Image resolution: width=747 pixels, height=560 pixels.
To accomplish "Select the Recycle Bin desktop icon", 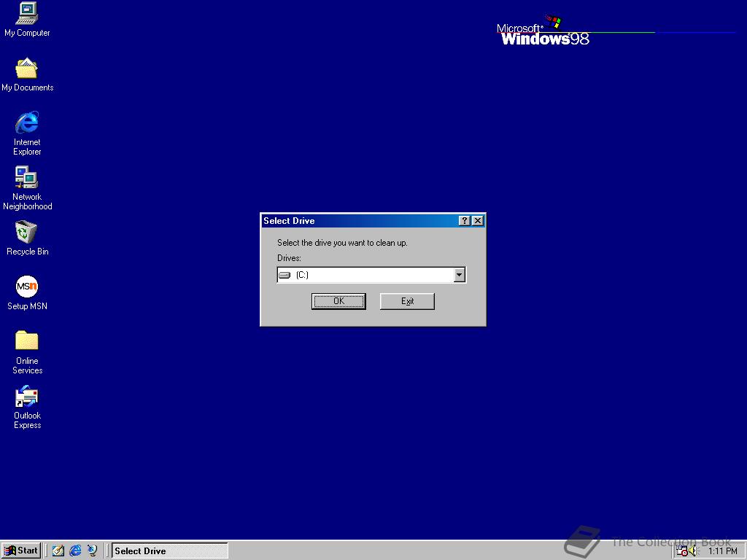I will coord(27,238).
